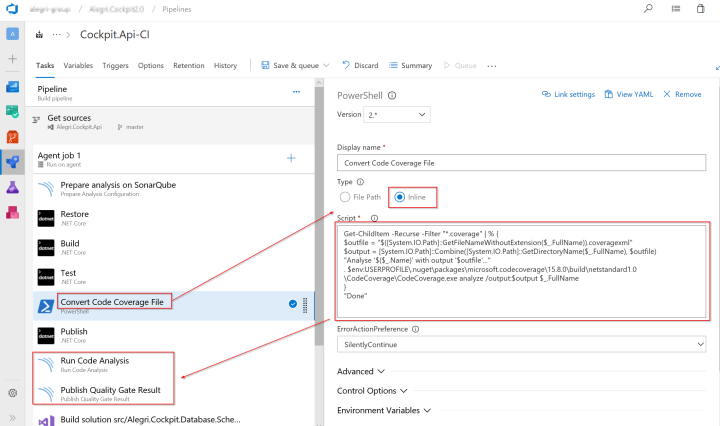Open project settings gear icon
Viewport: 720px width, 426px height.
coord(13,393)
